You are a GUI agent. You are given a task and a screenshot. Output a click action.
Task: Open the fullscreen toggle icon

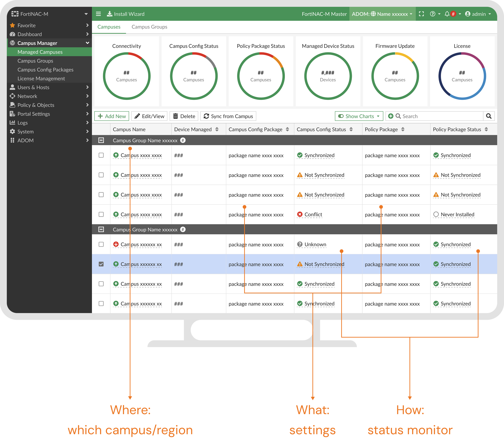421,14
